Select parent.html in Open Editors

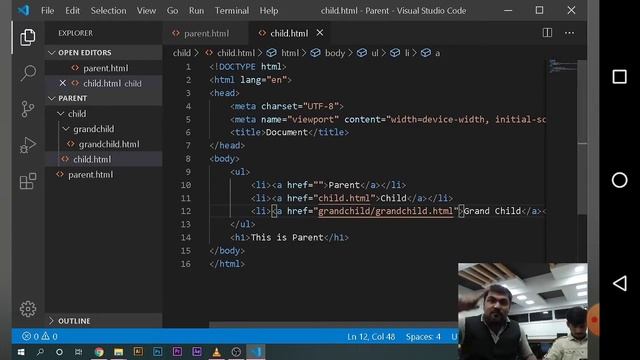point(104,68)
